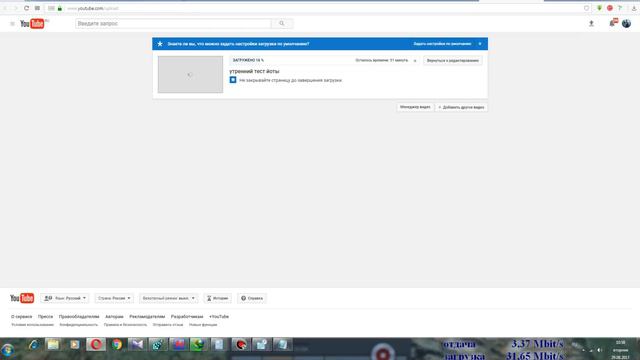
Task: Click the footer YouTube logo
Action: click(22, 298)
